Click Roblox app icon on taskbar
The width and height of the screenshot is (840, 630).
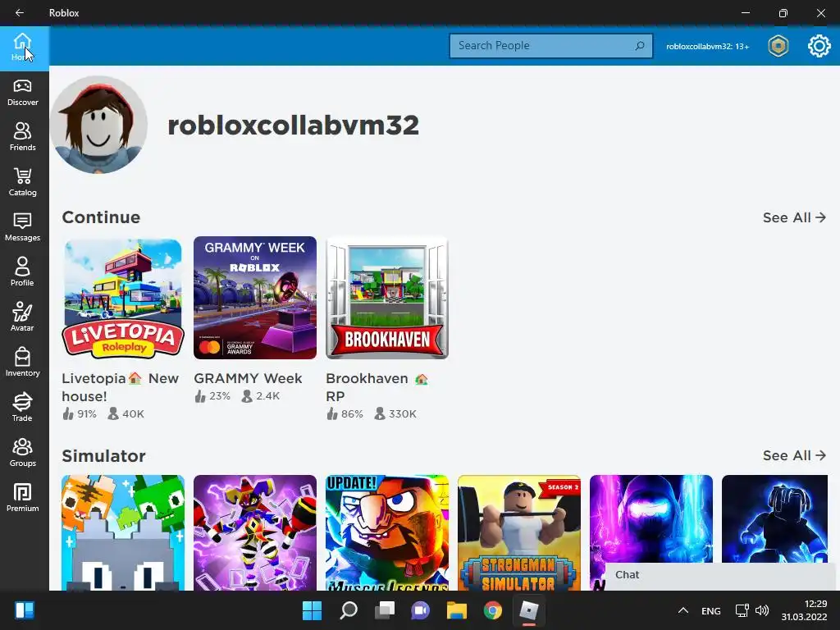[x=529, y=610]
